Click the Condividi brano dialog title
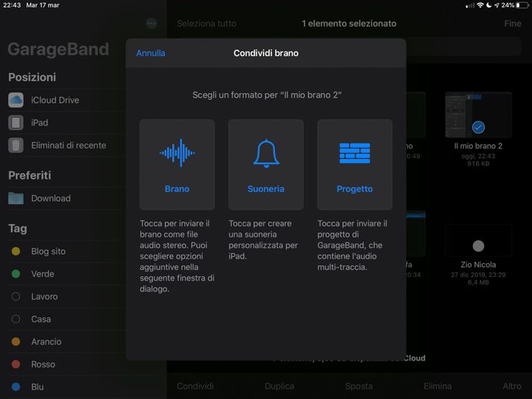Viewport: 532px width, 399px height. pos(266,53)
